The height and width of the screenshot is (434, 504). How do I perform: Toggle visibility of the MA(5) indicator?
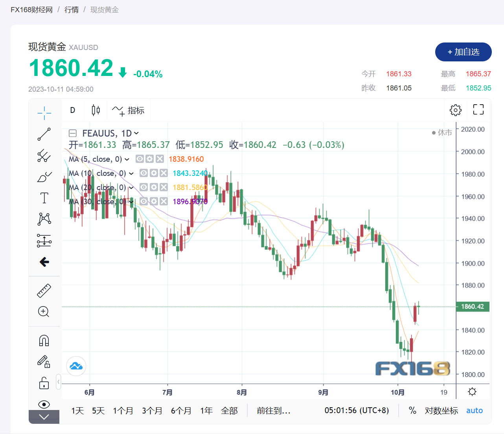[139, 159]
